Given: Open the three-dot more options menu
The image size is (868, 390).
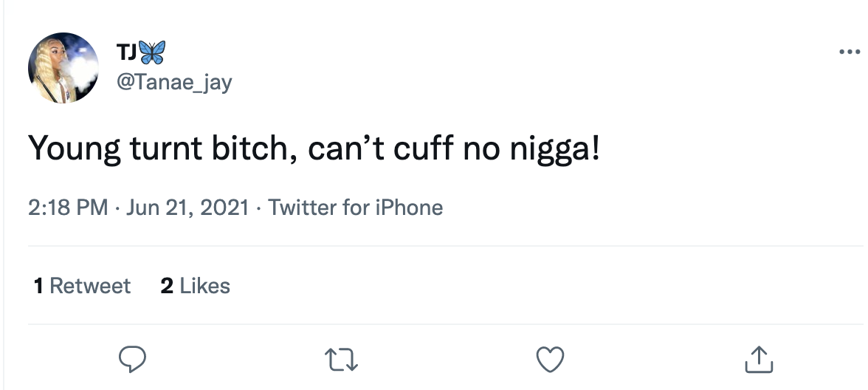Looking at the screenshot, I should 850,52.
